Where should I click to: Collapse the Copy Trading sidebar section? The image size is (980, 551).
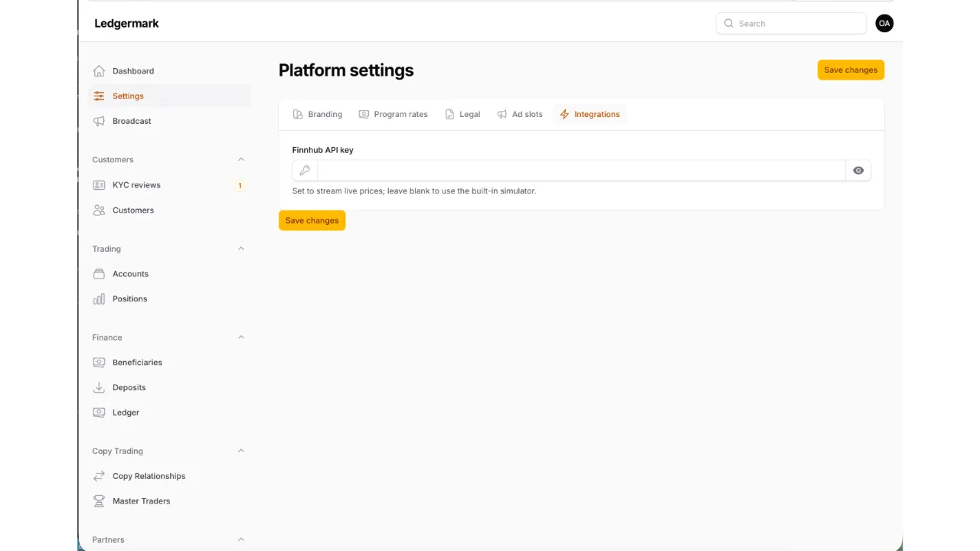[241, 451]
